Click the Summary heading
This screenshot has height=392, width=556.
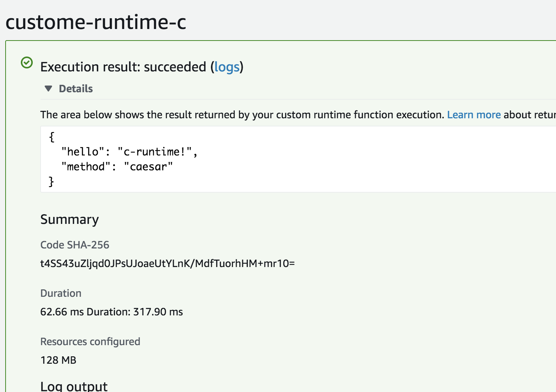pyautogui.click(x=69, y=219)
